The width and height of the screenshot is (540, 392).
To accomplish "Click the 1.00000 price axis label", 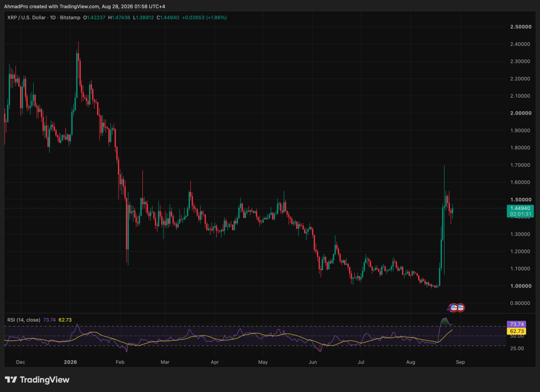I will tap(520, 286).
